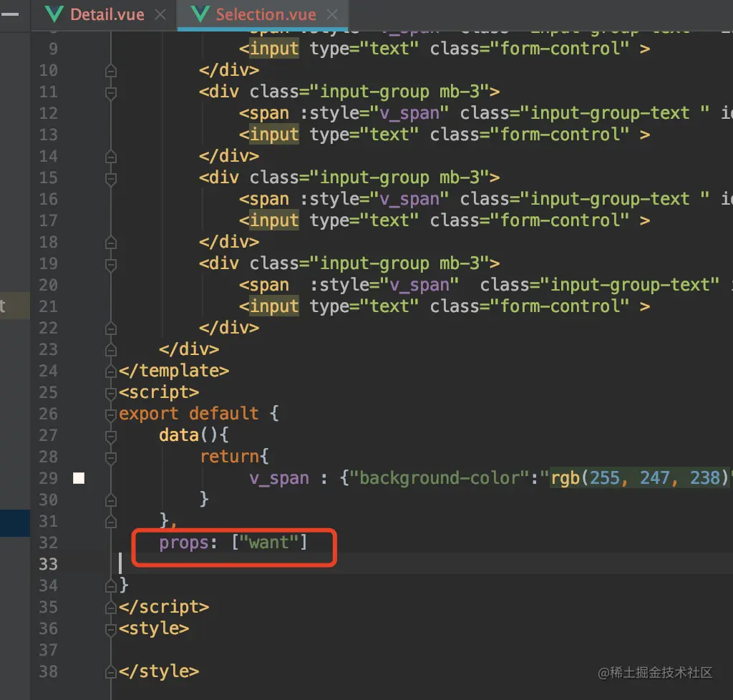Collapse the div fold on line 19

[x=111, y=265]
